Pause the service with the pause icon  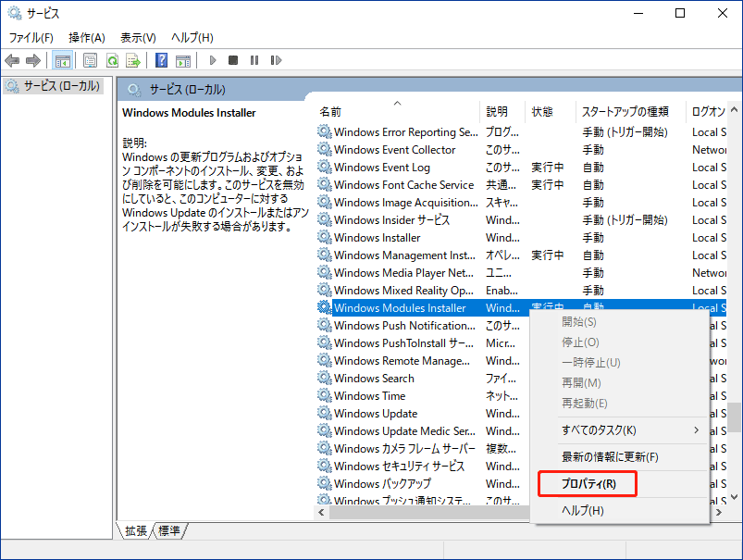point(256,60)
